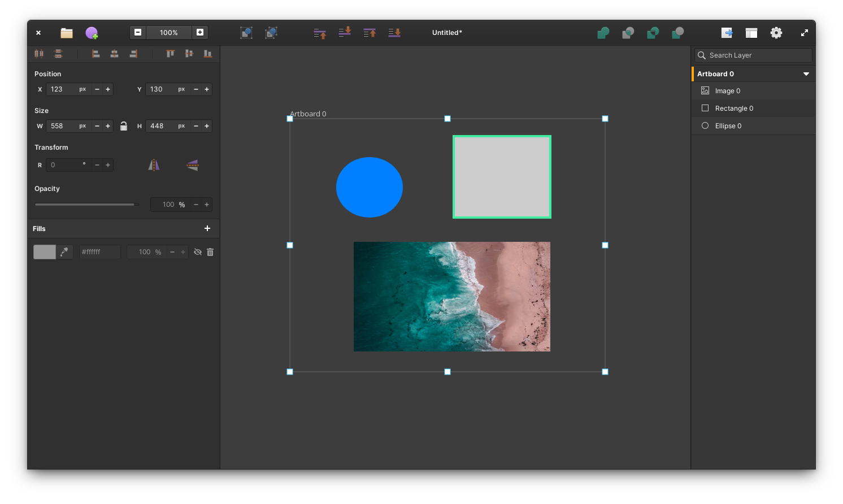Select the Rectangle 0 layer
This screenshot has width=843, height=504.
pos(734,108)
